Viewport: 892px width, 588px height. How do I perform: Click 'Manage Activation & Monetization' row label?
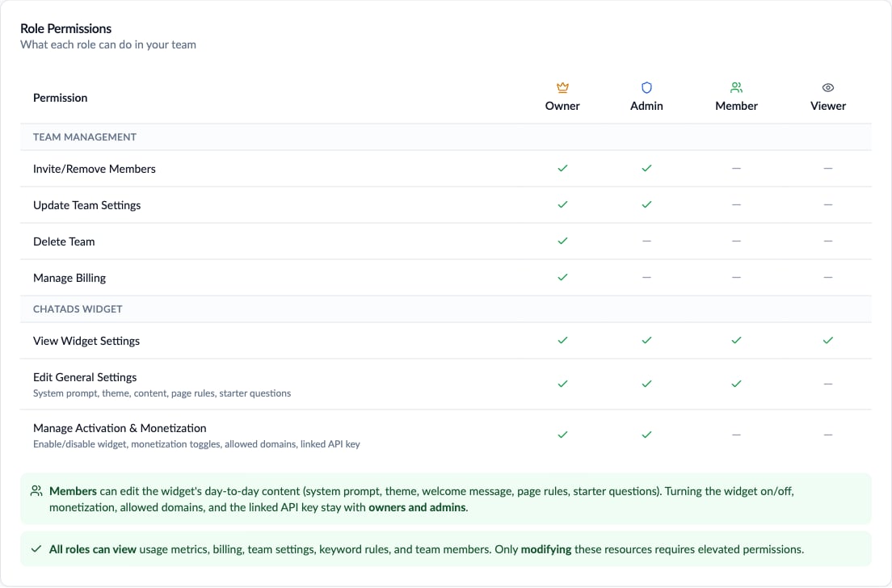click(x=120, y=428)
